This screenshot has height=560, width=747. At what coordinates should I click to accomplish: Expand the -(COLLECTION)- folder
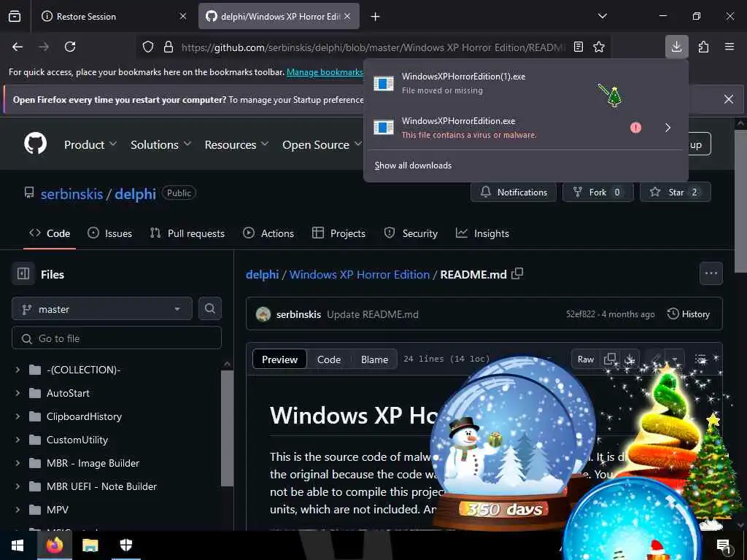tap(18, 370)
